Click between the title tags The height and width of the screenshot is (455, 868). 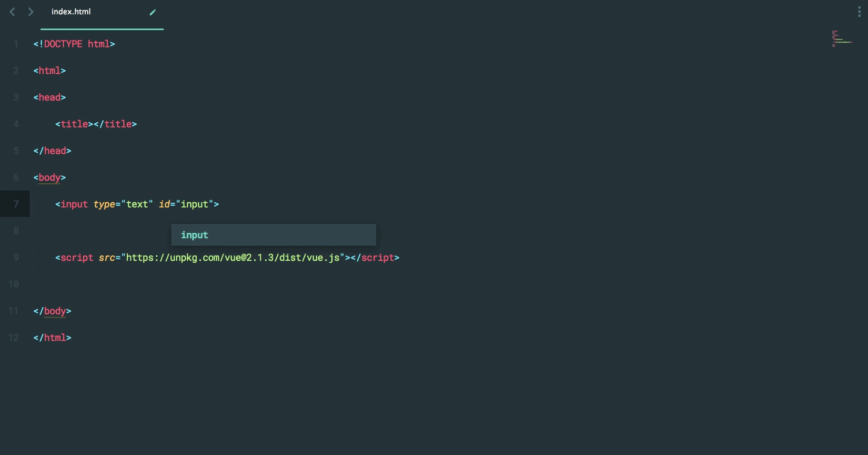(93, 124)
